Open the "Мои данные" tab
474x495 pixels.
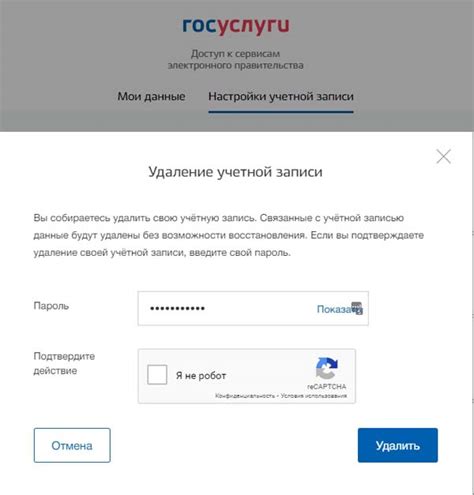(151, 96)
